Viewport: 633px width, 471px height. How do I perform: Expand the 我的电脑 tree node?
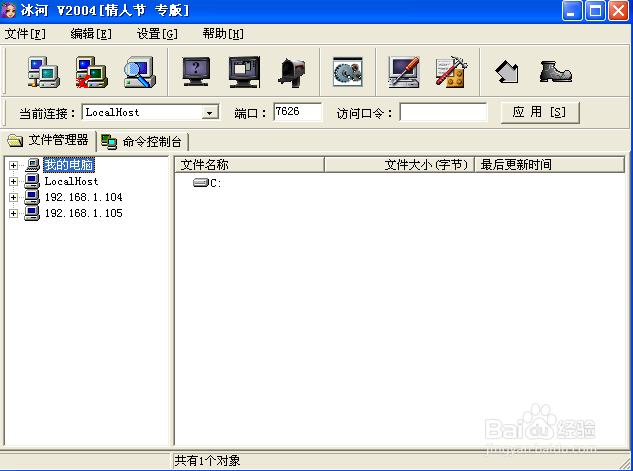pos(13,165)
